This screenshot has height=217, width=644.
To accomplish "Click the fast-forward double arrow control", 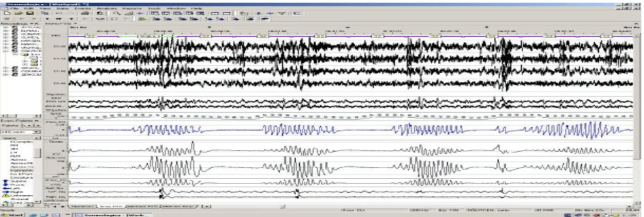I will tap(59, 18).
